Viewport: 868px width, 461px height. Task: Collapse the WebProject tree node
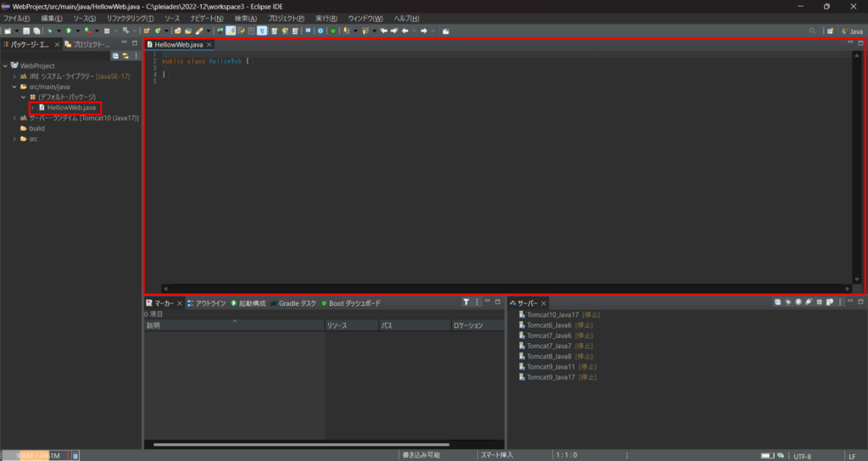(6, 65)
